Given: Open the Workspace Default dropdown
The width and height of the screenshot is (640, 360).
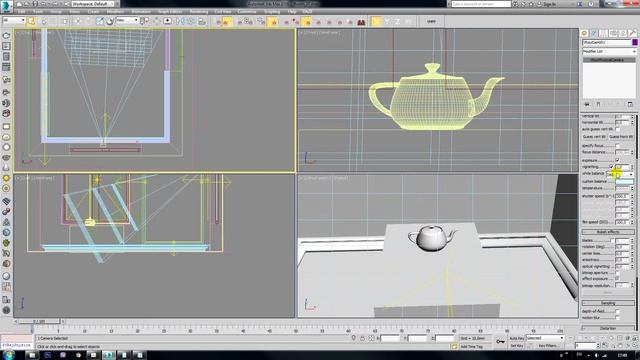Looking at the screenshot, I should click(93, 4).
